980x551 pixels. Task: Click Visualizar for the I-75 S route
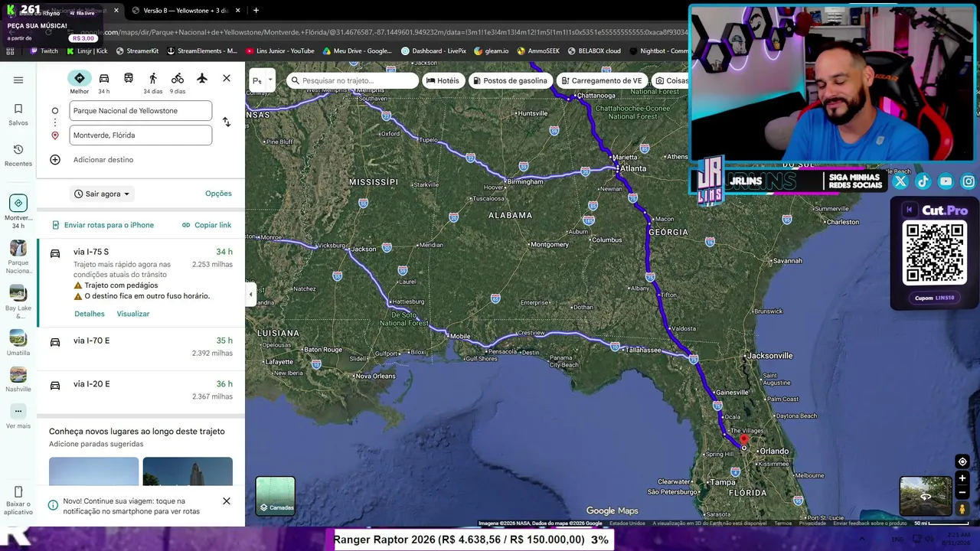[x=133, y=314]
